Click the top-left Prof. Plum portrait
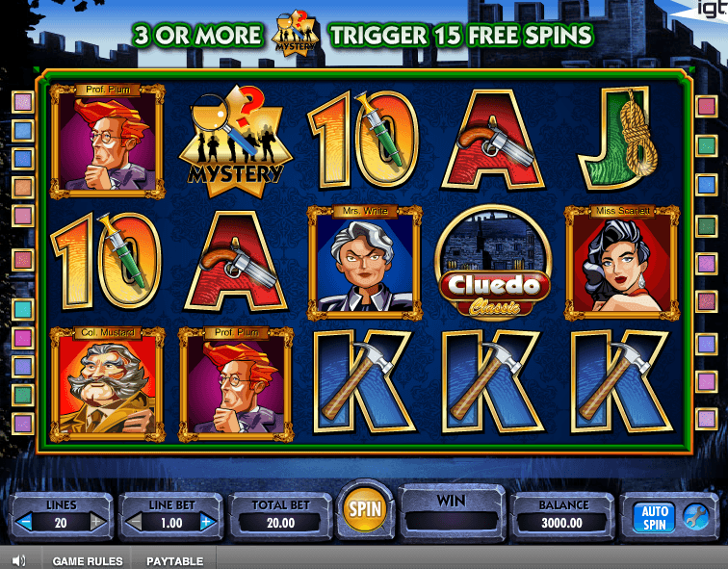This screenshot has width=728, height=569. coord(107,142)
